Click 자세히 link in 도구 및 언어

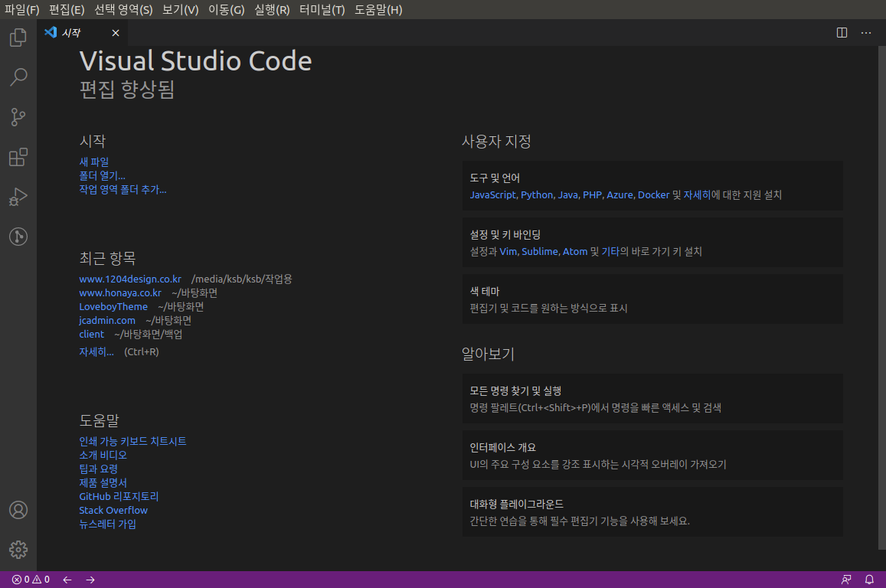pyautogui.click(x=697, y=195)
